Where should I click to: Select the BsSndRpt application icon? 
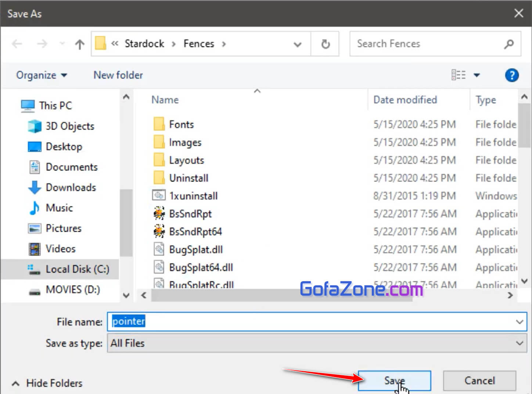(x=159, y=214)
